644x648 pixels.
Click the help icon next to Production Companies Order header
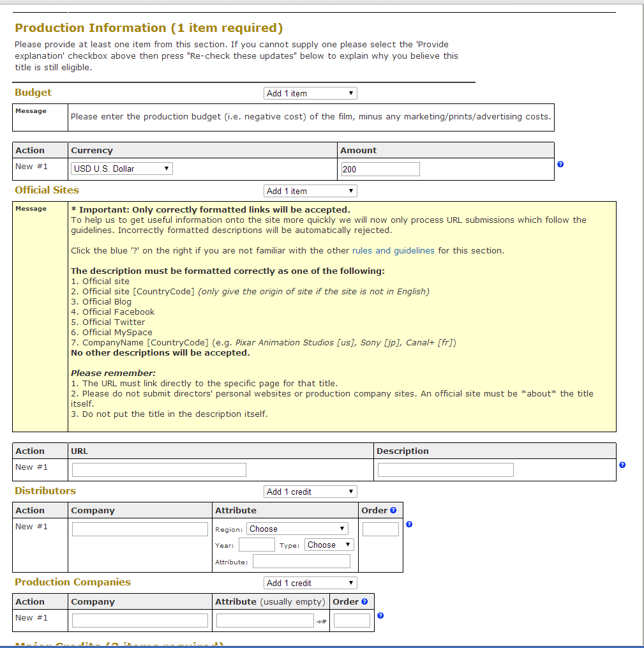(x=364, y=601)
